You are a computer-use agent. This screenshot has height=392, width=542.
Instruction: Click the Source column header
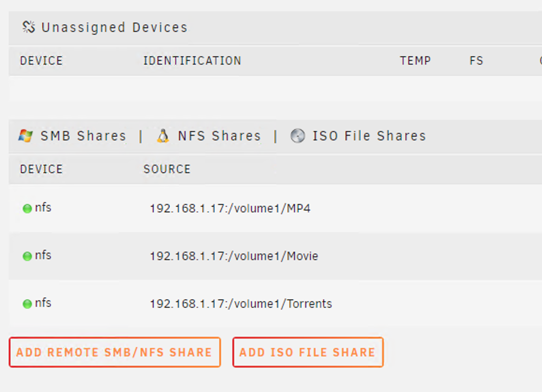pos(167,169)
